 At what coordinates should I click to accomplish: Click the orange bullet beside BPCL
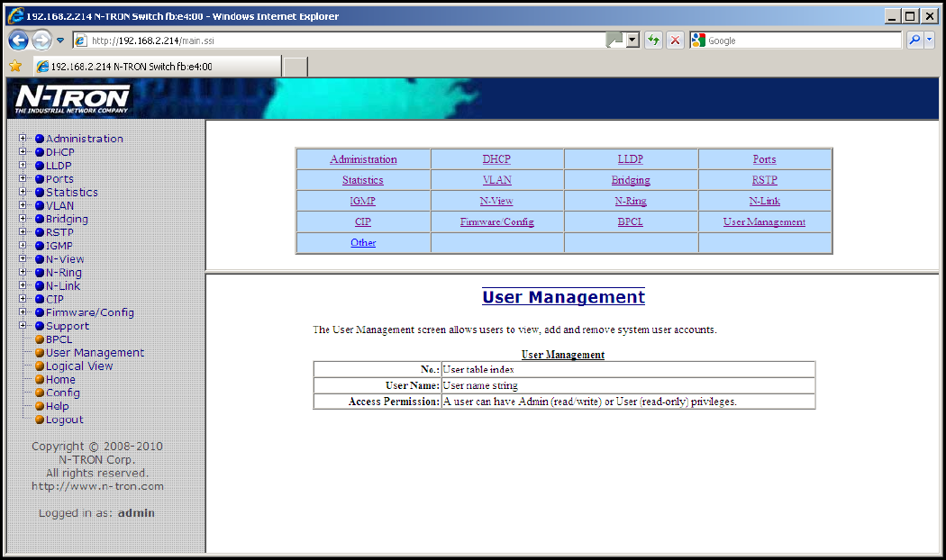pos(40,339)
